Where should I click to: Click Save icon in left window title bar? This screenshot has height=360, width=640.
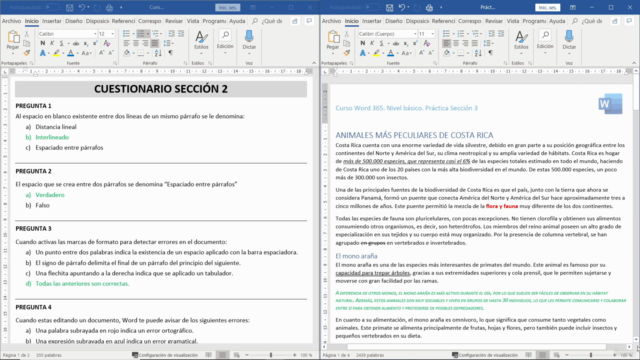tap(69, 7)
